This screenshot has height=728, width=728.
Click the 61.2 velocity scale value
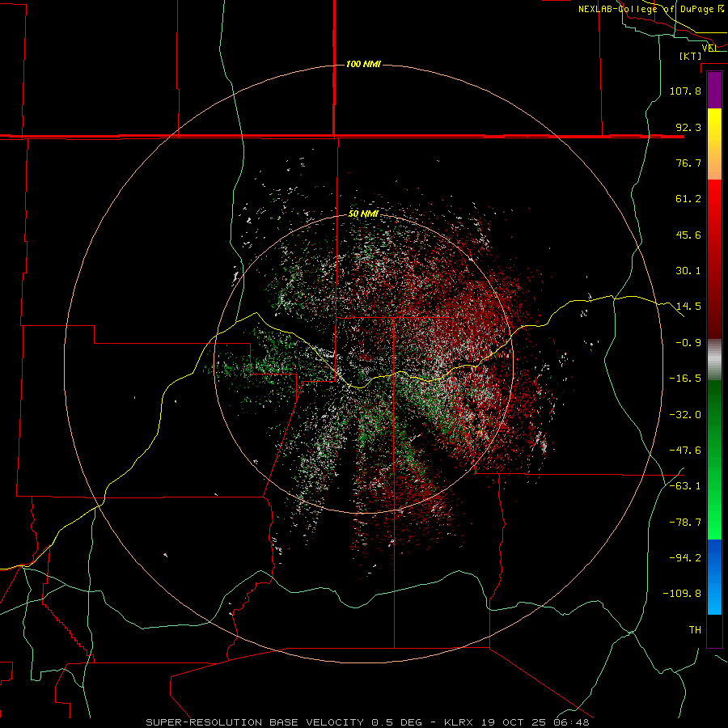coord(688,199)
